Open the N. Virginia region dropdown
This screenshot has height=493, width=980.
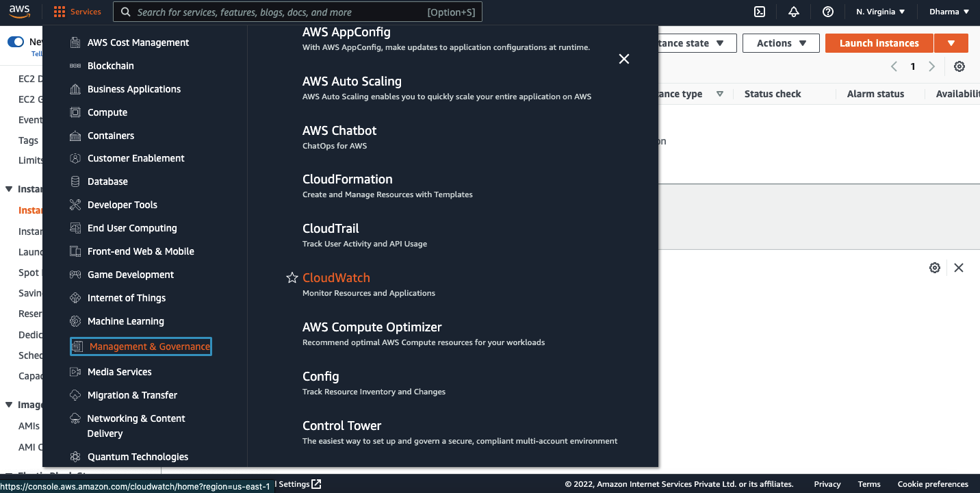(881, 12)
